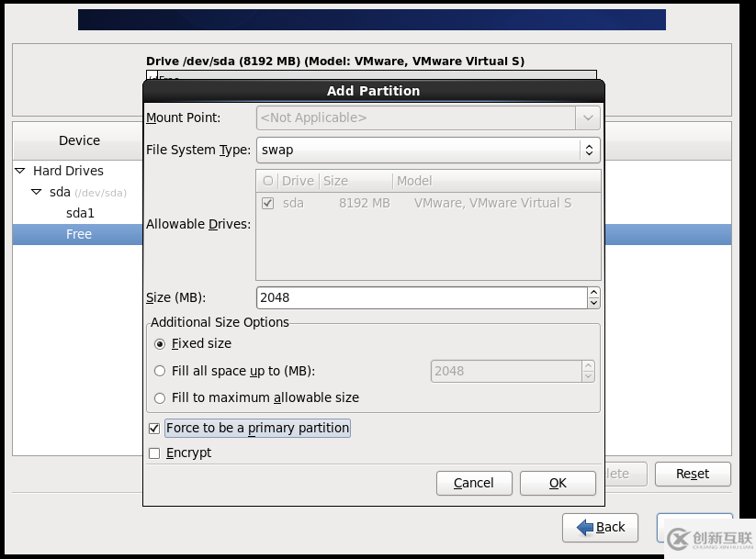Click the VMware Virtual S model text
This screenshot has height=559, width=756.
(492, 204)
